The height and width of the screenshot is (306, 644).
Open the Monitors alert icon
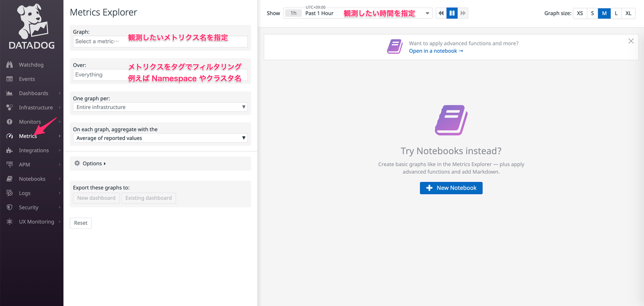tap(9, 122)
